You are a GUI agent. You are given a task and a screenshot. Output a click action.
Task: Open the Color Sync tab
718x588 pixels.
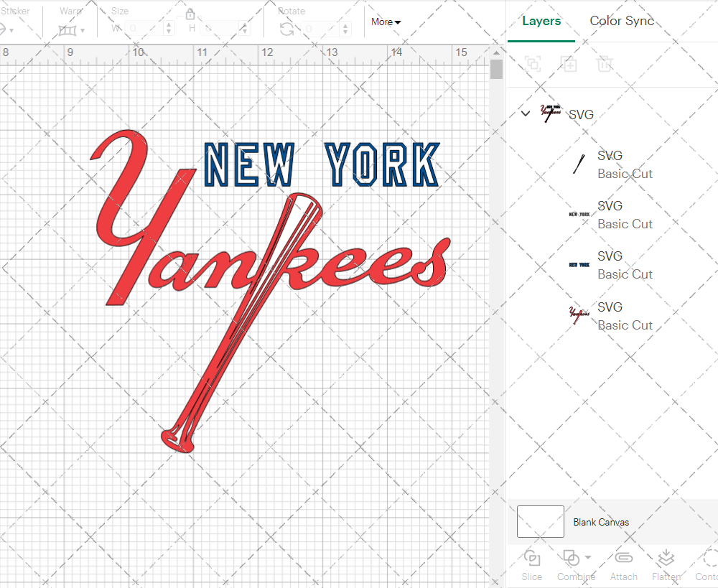622,21
